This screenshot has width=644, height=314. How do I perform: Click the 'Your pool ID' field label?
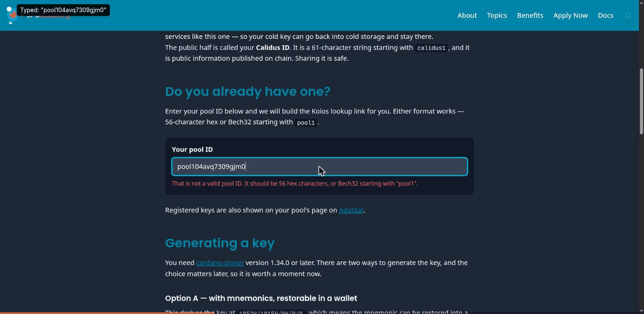tap(192, 149)
